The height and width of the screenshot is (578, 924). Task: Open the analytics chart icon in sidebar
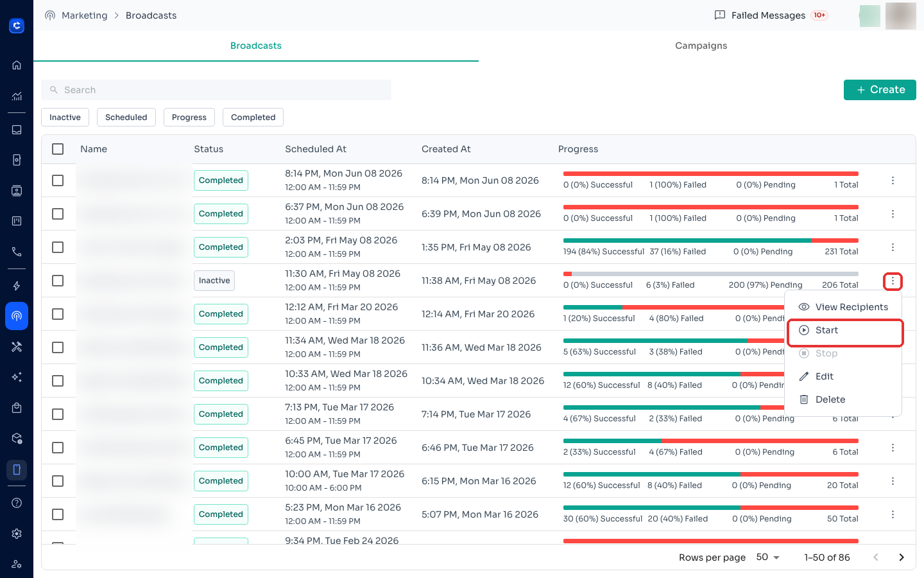17,96
